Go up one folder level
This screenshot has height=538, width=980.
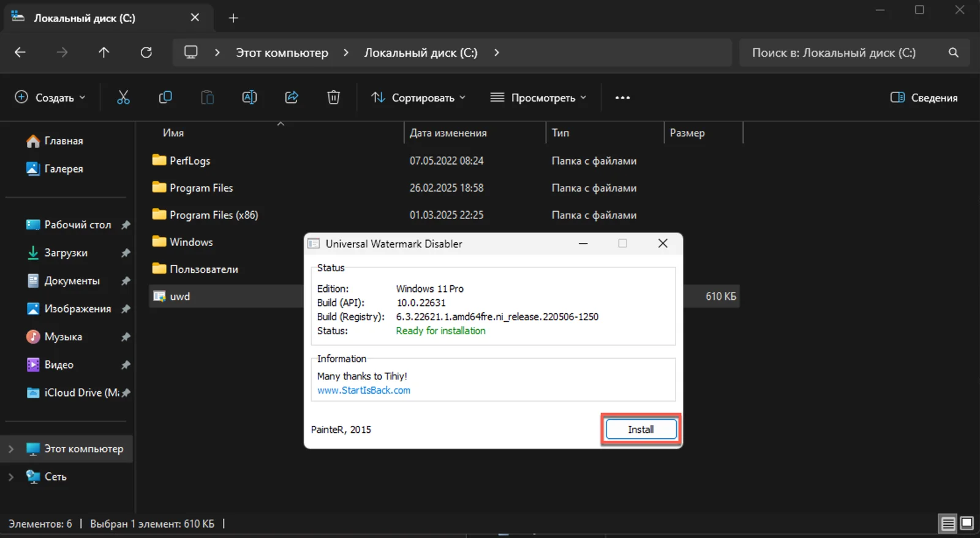[104, 53]
